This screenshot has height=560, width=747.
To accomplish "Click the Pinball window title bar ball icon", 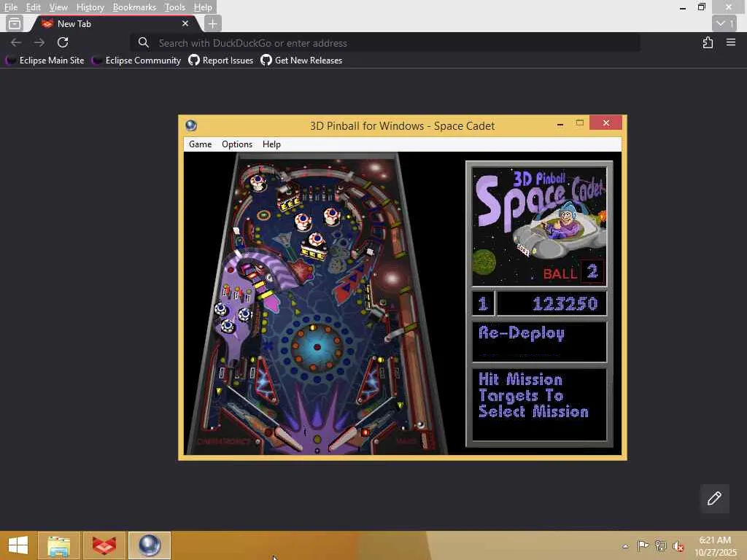I will 191,125.
